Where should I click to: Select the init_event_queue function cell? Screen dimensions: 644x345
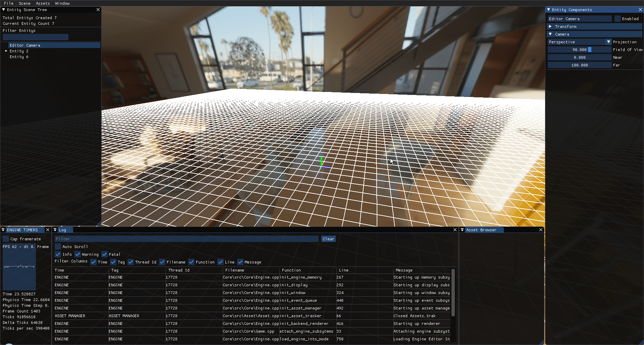coord(298,301)
